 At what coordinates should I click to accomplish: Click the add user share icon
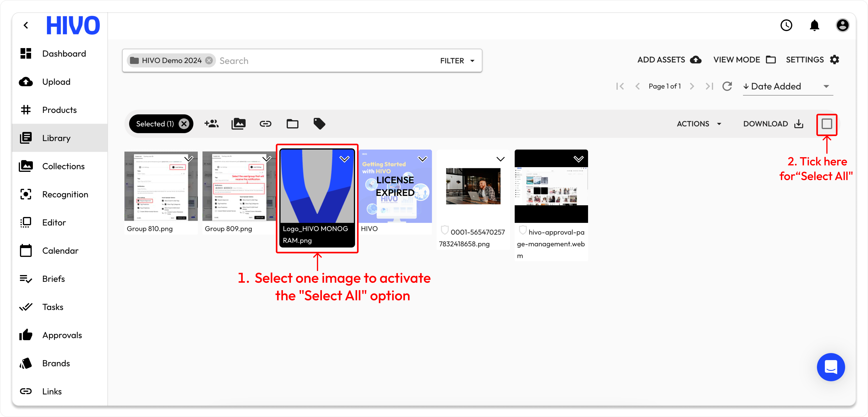click(211, 124)
